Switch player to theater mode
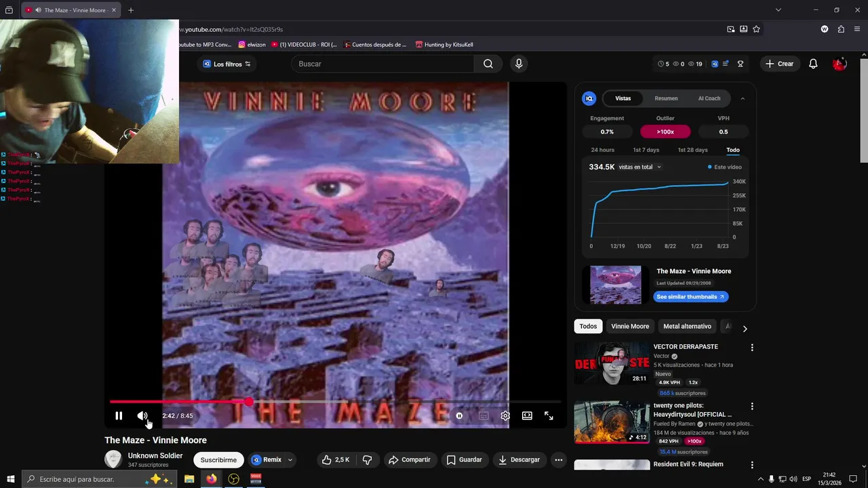This screenshot has width=868, height=488. coord(527,415)
